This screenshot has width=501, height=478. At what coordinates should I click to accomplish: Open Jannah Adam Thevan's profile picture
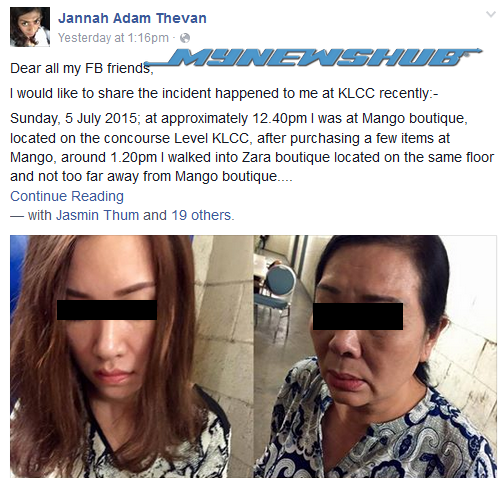tap(30, 27)
